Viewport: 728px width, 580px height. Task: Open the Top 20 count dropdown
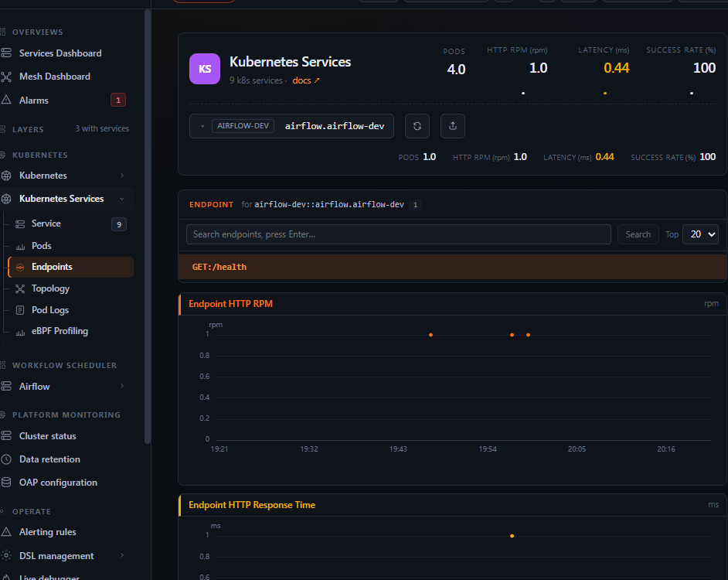701,234
